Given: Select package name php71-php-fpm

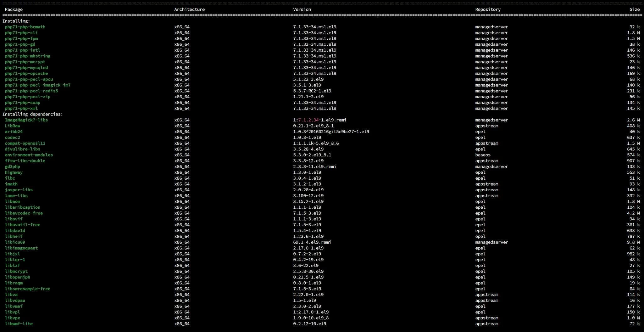Looking at the screenshot, I should 21,39.
